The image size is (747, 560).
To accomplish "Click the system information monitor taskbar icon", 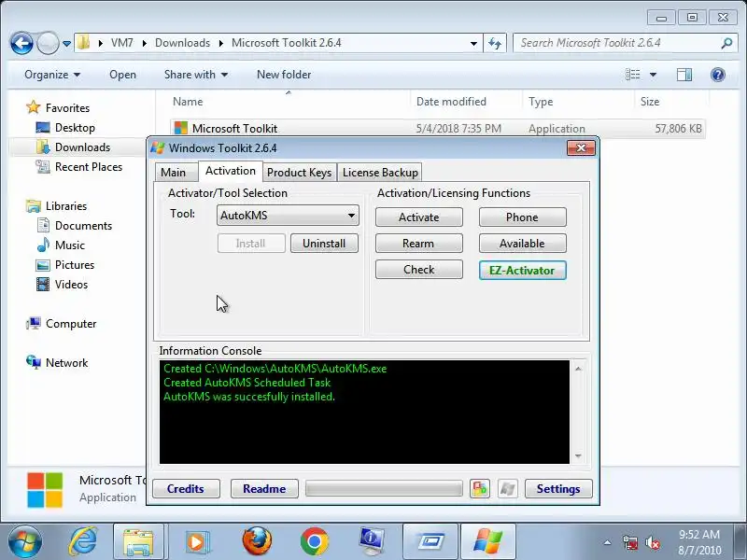I will pos(372,541).
